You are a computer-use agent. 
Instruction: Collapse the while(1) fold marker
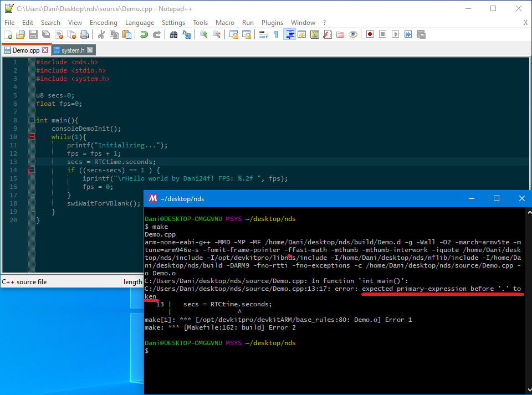(32, 137)
